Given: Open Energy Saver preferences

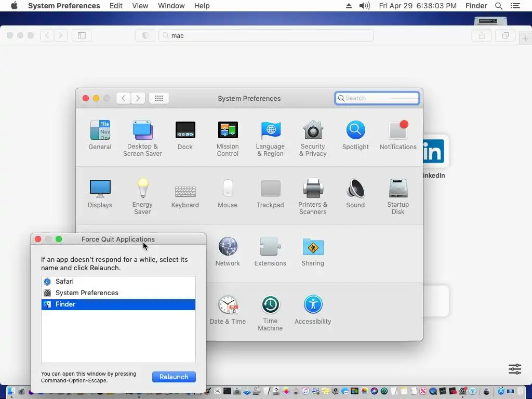Looking at the screenshot, I should 142,196.
